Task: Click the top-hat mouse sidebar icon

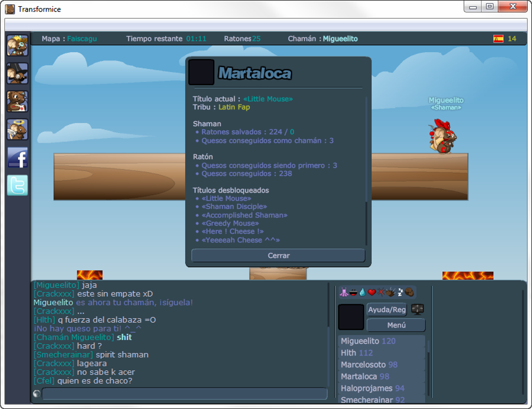Action: [x=17, y=74]
